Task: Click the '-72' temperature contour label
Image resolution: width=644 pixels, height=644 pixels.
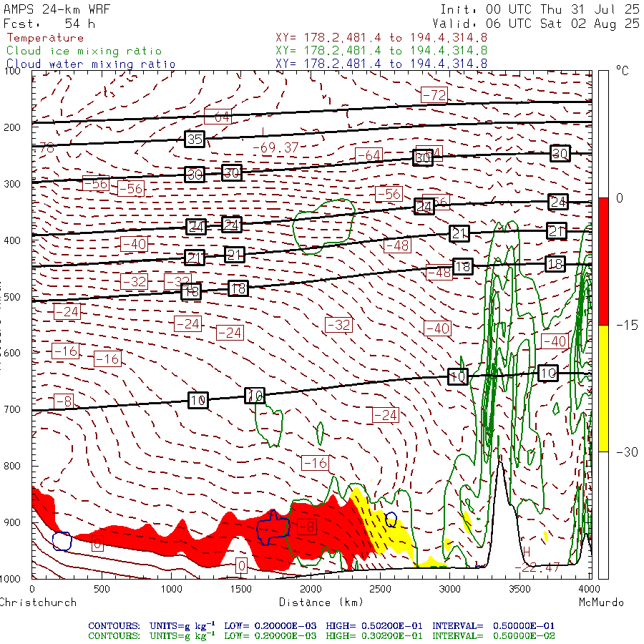Action: point(434,95)
